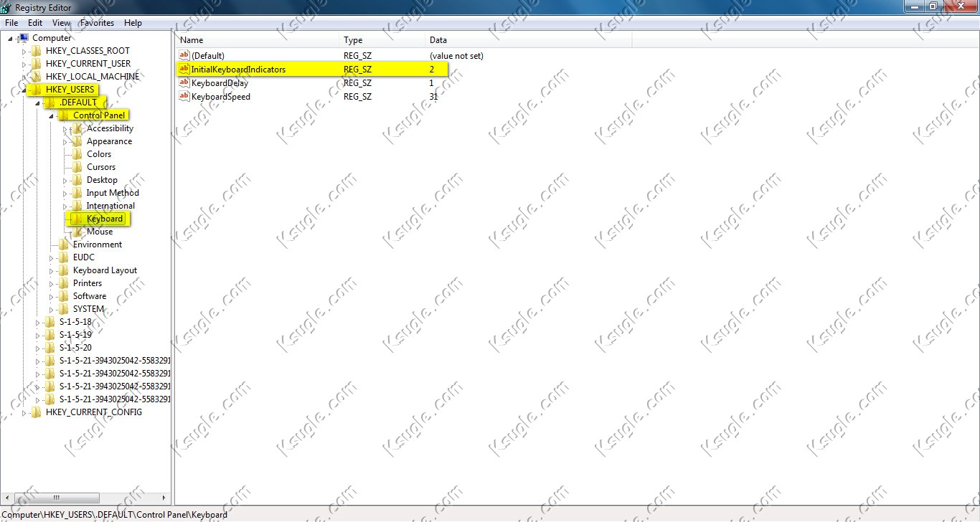Expand the S-1-5-18 node
This screenshot has width=980, height=522.
37,322
